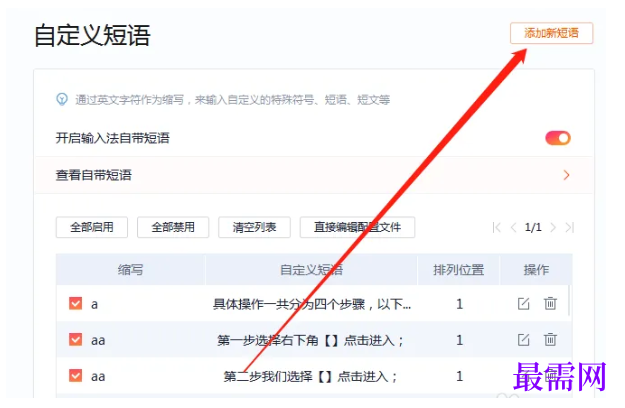The height and width of the screenshot is (408, 625).
Task: Click the table's vertical scrollbar
Action: pyautogui.click(x=570, y=301)
